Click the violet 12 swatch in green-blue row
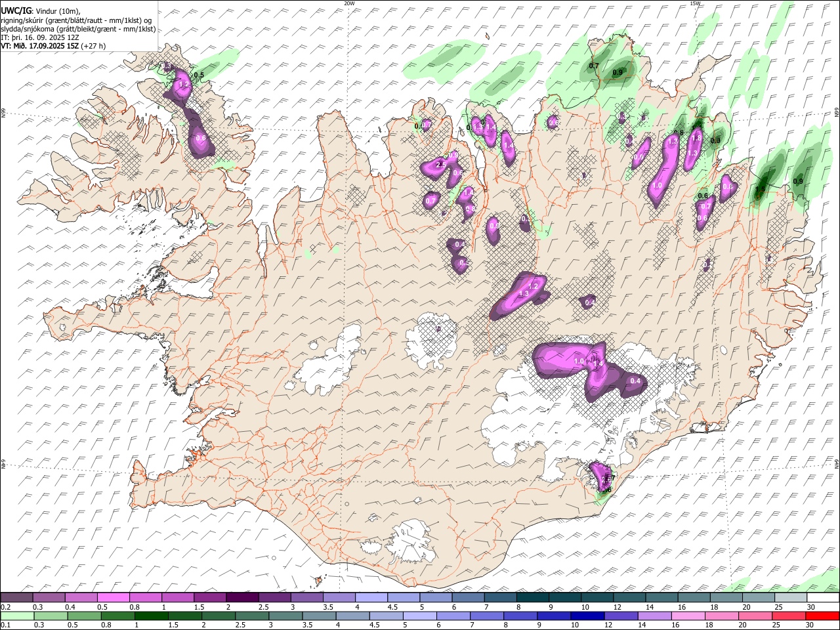The width and height of the screenshot is (840, 630). [621, 616]
